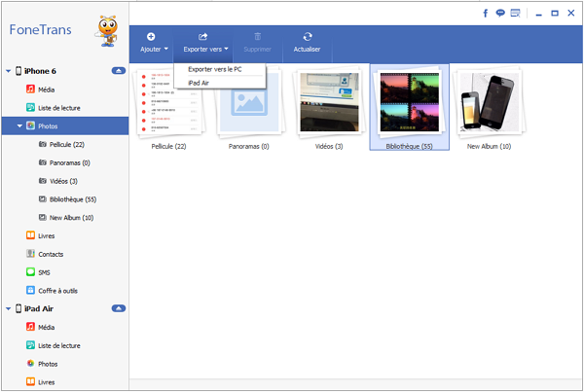
Task: Click the Actualiser refresh icon
Action: point(308,37)
